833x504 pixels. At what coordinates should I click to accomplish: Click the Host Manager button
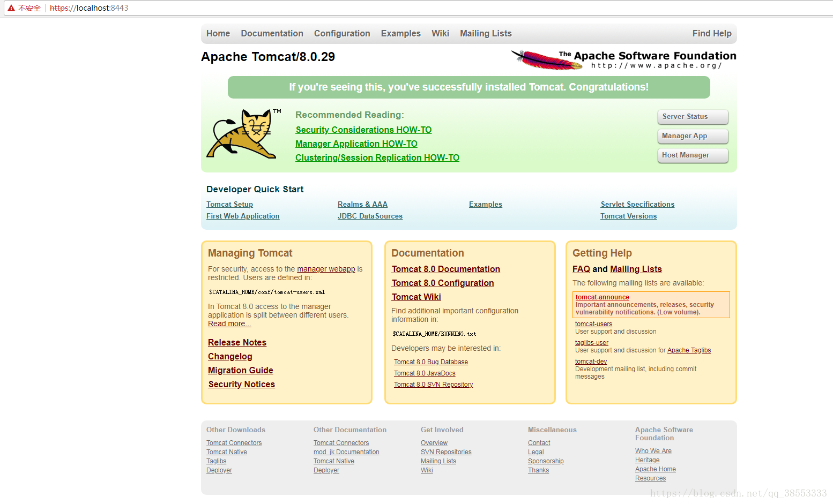(x=693, y=155)
